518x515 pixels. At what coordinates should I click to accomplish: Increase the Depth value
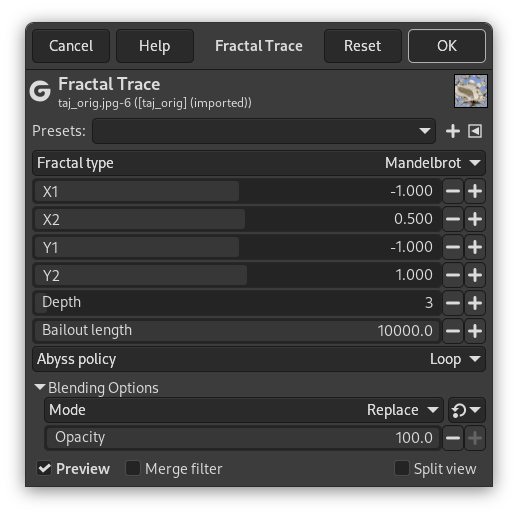tap(475, 303)
